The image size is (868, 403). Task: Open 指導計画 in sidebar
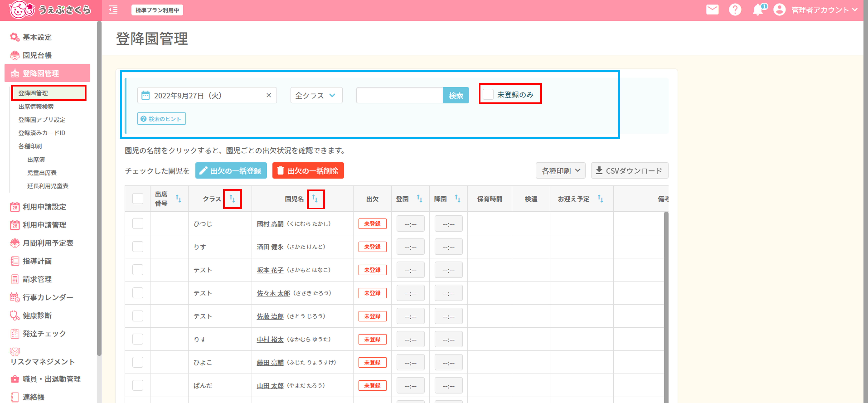(x=31, y=261)
